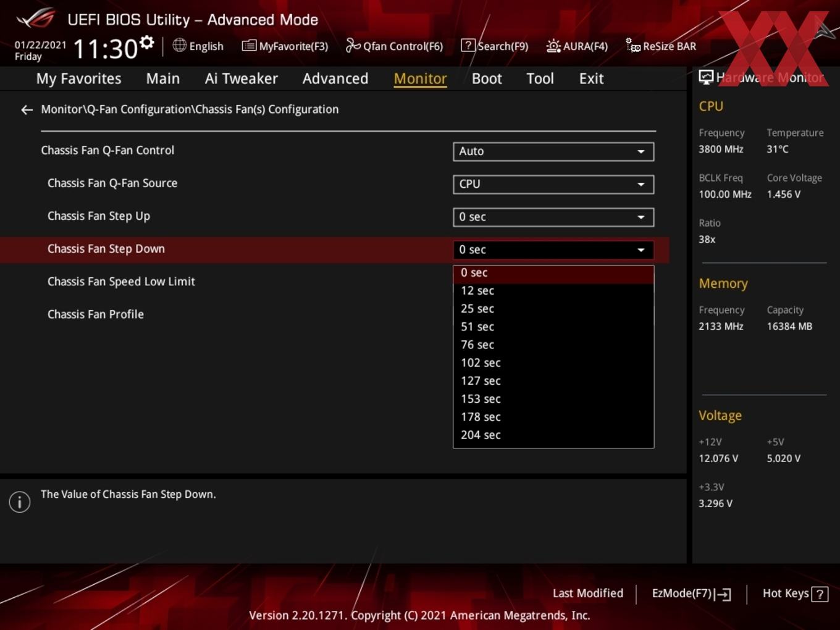The height and width of the screenshot is (630, 840).
Task: Click CPU temperature value 31°C
Action: [x=778, y=149]
